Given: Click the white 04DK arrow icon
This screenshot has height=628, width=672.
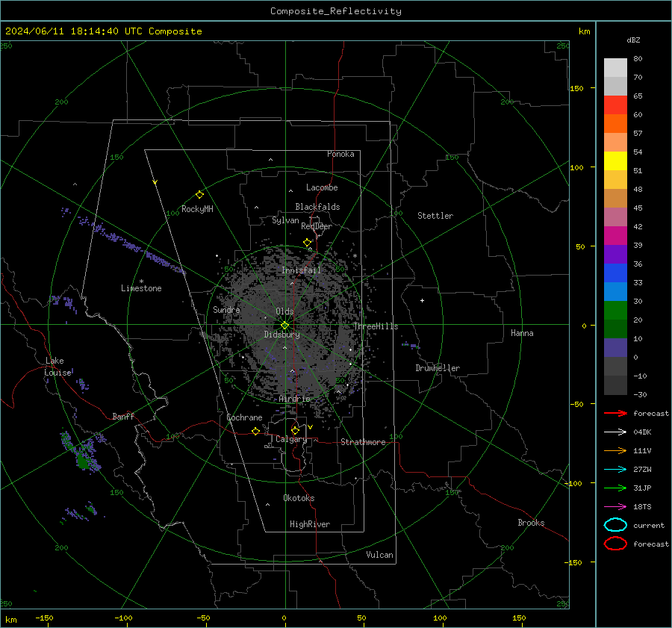Looking at the screenshot, I should pos(615,432).
